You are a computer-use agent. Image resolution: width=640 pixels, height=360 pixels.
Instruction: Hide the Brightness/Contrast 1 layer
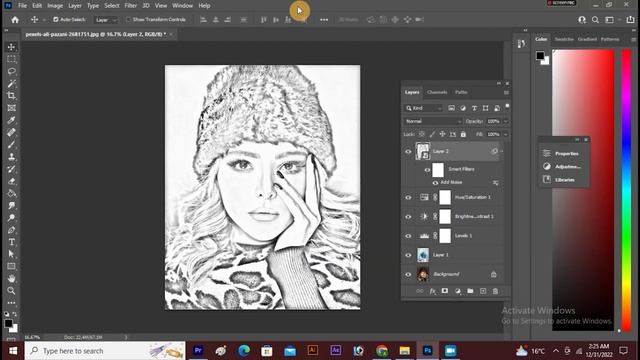pos(408,217)
